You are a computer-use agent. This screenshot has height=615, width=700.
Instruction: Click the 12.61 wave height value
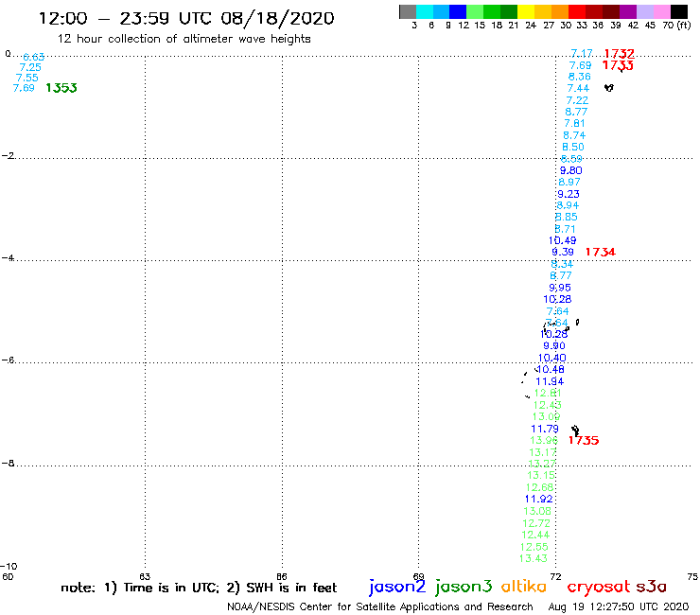(548, 393)
